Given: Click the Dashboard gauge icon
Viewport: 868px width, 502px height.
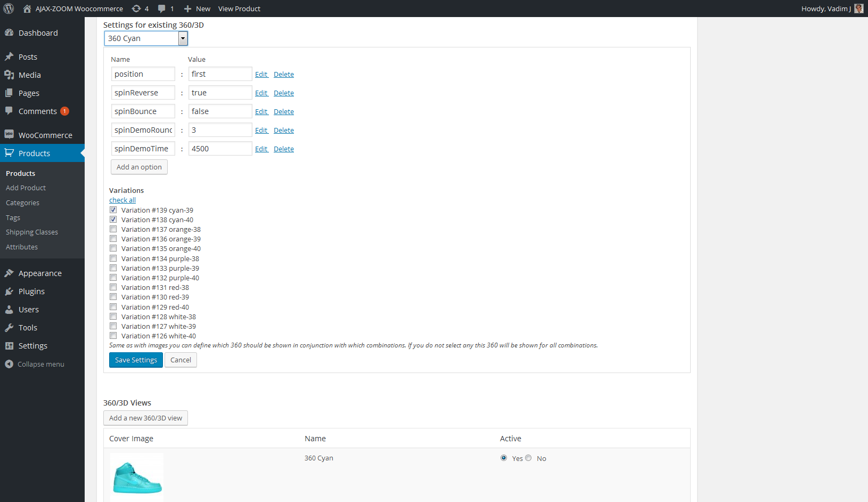Looking at the screenshot, I should (x=9, y=33).
